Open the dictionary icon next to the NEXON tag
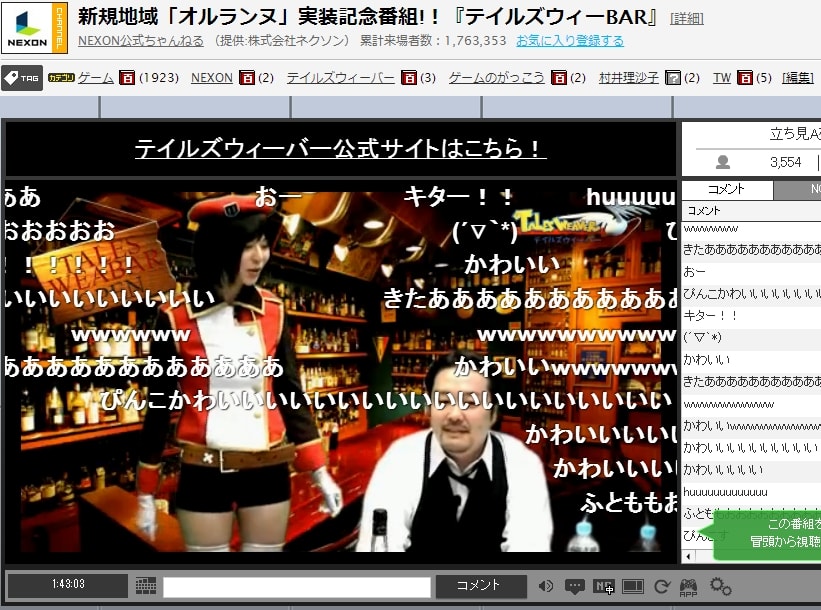The image size is (821, 610). [247, 77]
